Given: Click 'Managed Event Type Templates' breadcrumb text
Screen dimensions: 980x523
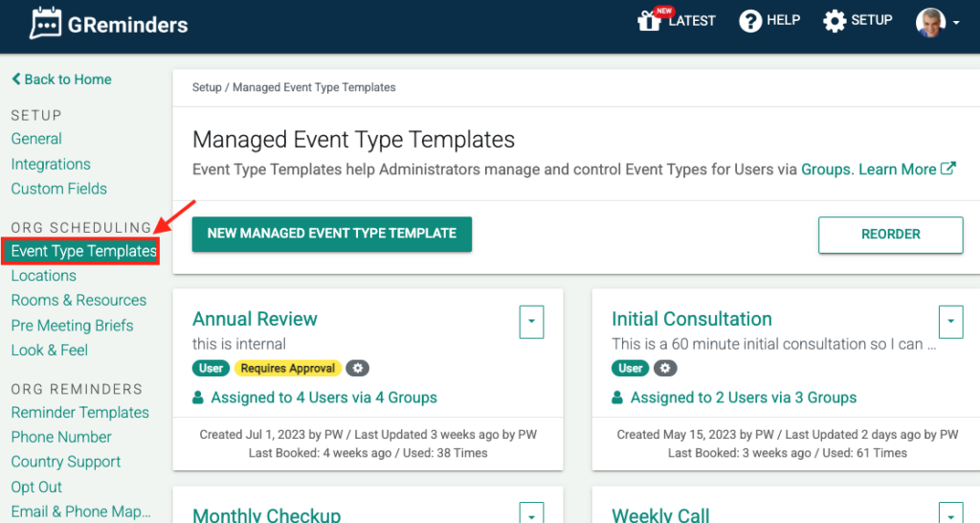Looking at the screenshot, I should click(314, 87).
